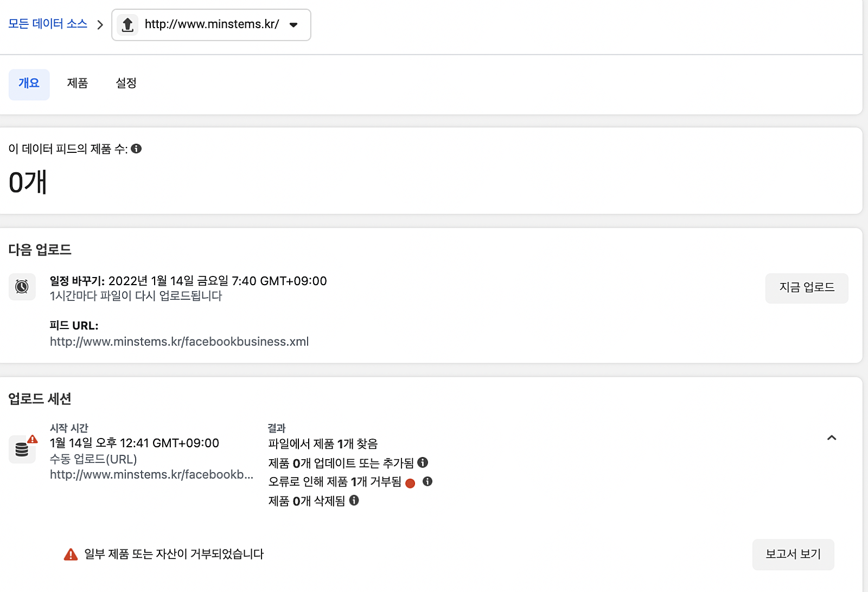This screenshot has height=592, width=868.
Task: Open the data source dropdown arrow
Action: pos(293,25)
